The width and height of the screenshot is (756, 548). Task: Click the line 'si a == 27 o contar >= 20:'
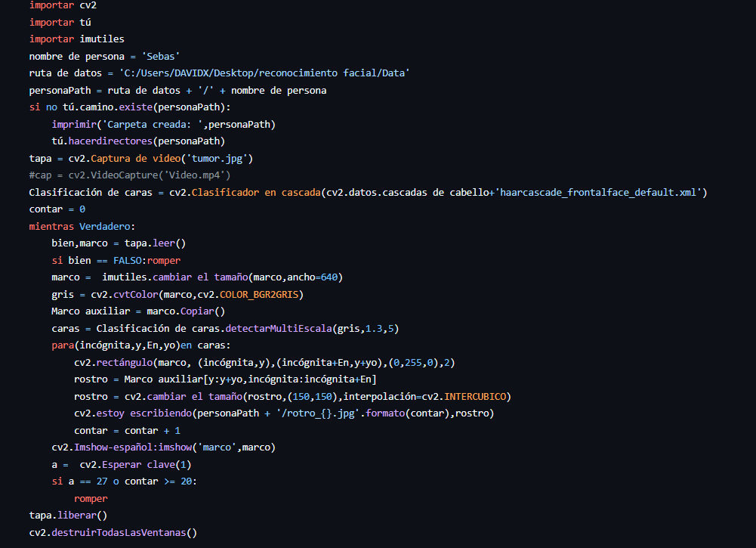click(x=125, y=481)
